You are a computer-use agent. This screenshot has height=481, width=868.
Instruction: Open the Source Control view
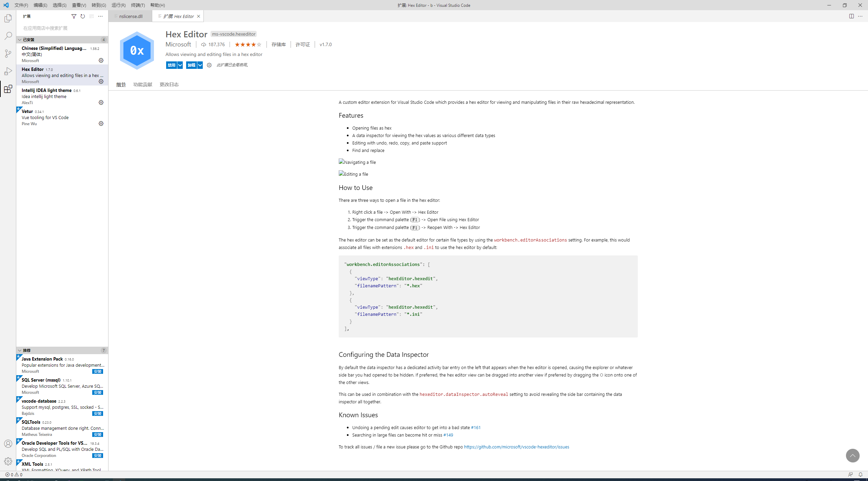coord(8,54)
